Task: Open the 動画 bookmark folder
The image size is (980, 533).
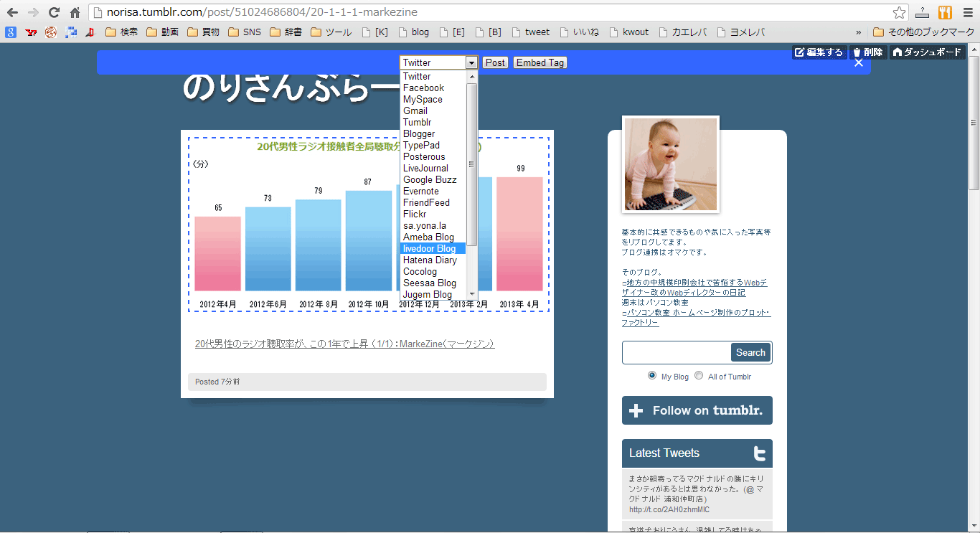Action: point(162,32)
